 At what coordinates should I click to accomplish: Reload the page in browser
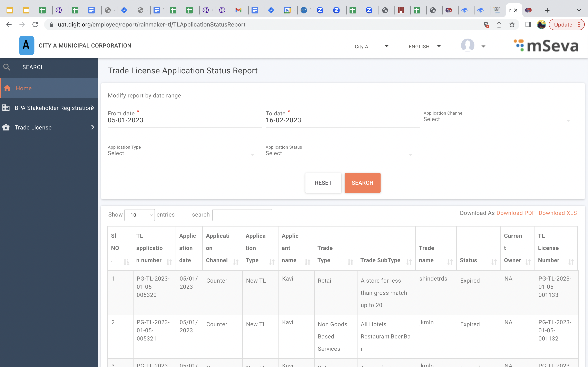[x=35, y=24]
